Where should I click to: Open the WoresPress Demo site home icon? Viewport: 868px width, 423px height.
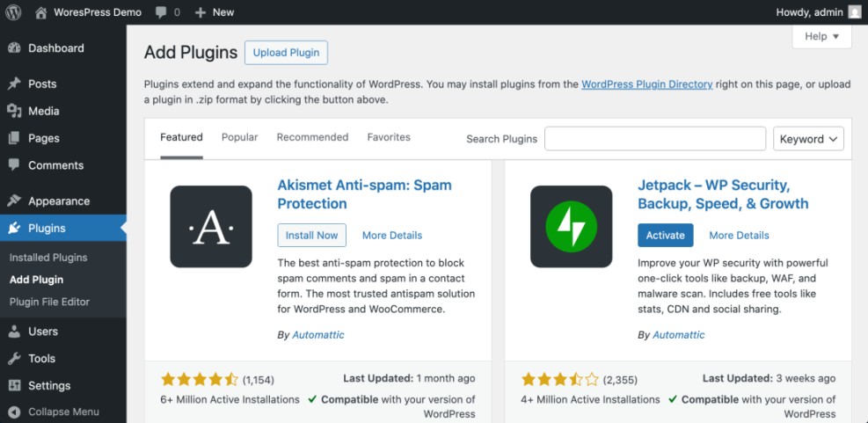(x=41, y=12)
